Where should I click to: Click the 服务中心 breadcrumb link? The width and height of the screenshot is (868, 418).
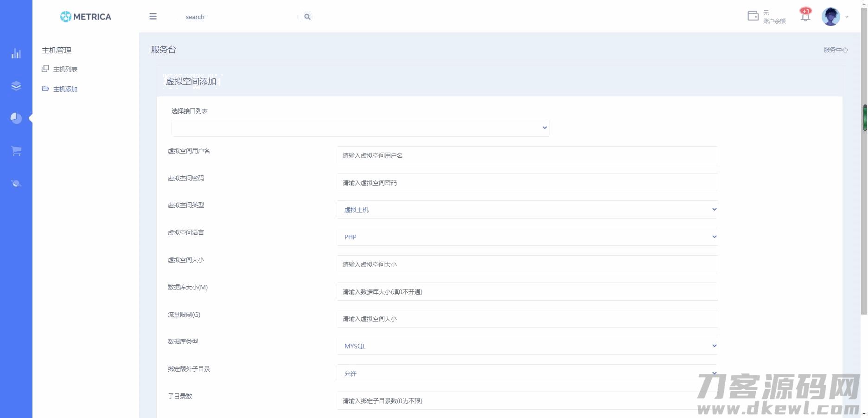coord(836,50)
